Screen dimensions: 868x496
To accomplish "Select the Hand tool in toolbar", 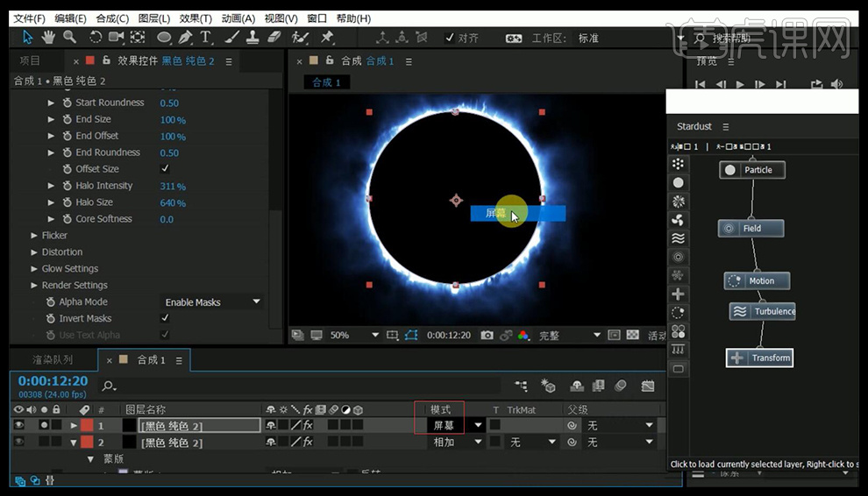I will click(x=48, y=37).
